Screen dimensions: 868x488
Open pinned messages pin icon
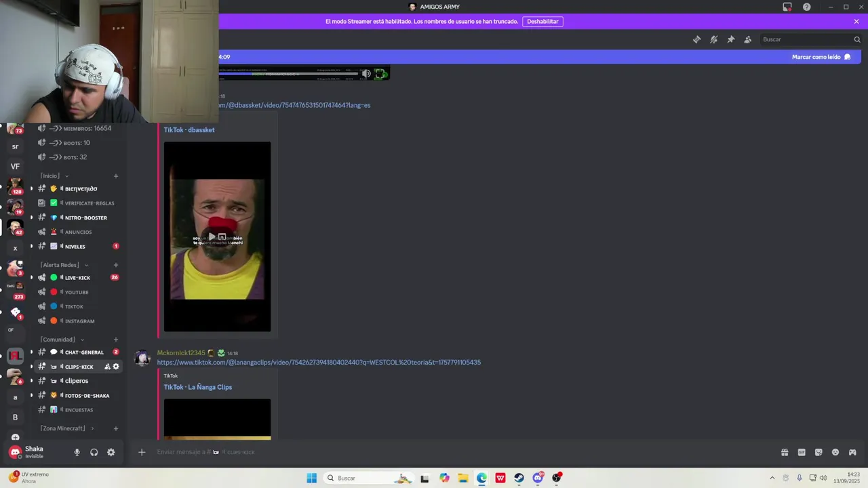(730, 39)
